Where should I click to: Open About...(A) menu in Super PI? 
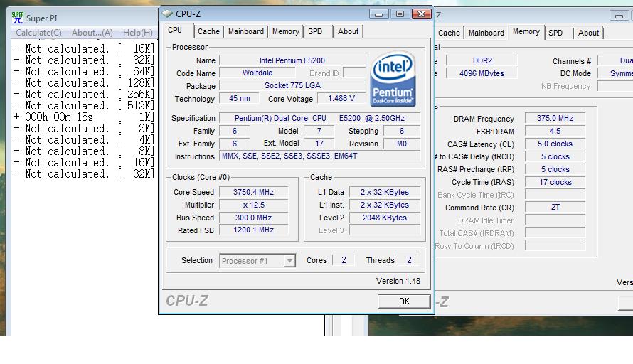(92, 33)
